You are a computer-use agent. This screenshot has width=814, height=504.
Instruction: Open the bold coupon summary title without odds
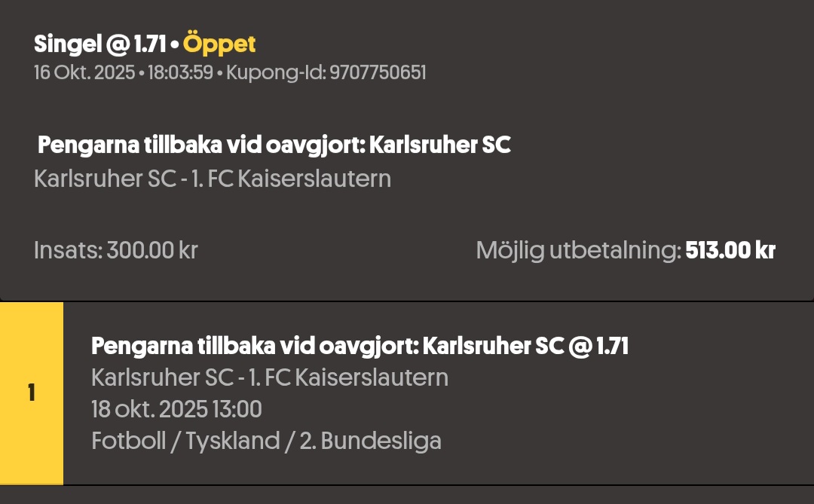point(274,145)
